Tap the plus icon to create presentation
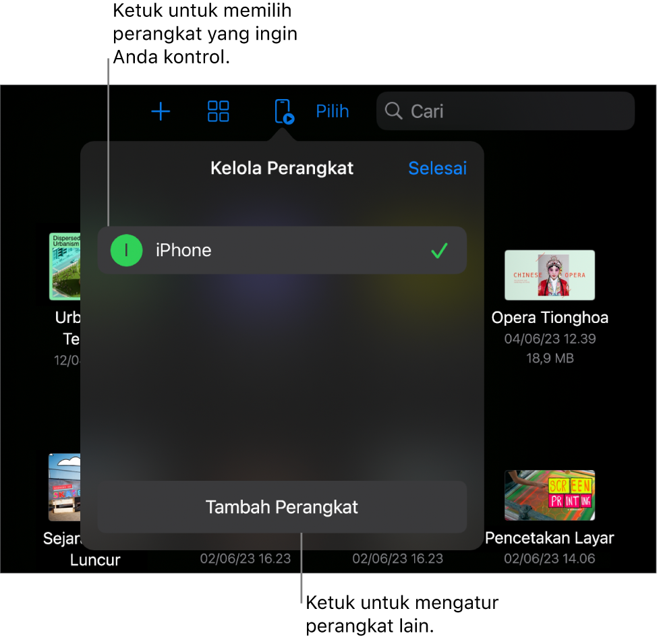 [161, 111]
